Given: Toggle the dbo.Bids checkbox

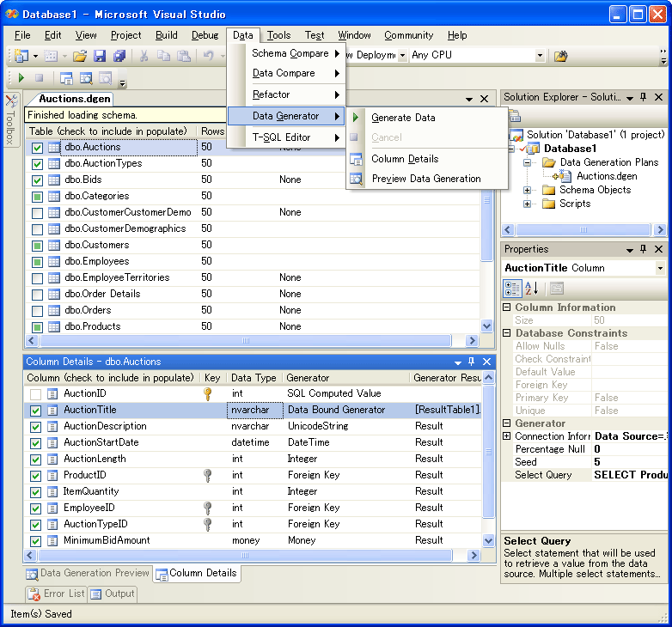Looking at the screenshot, I should coord(37,180).
